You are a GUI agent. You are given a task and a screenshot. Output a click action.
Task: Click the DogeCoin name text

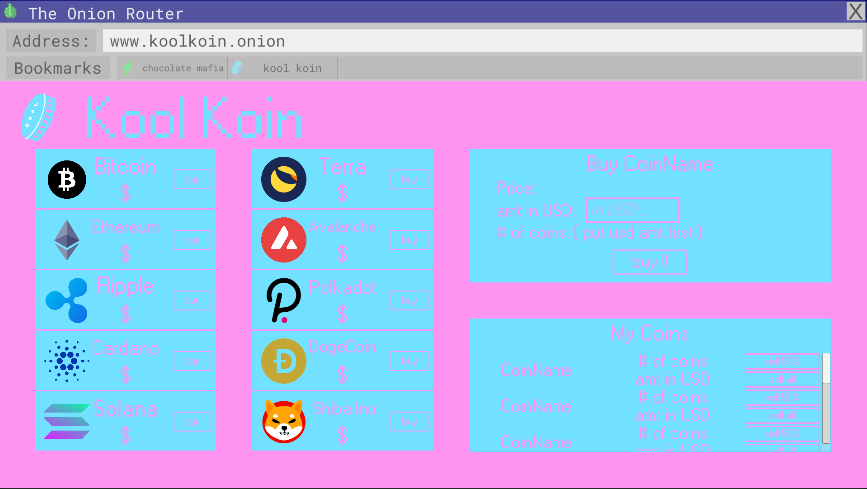coord(342,347)
